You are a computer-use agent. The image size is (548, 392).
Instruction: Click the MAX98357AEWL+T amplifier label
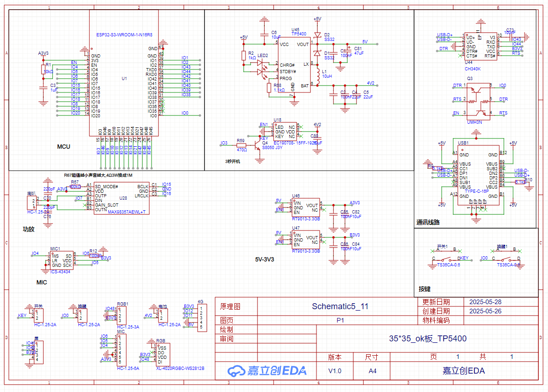click(x=127, y=212)
